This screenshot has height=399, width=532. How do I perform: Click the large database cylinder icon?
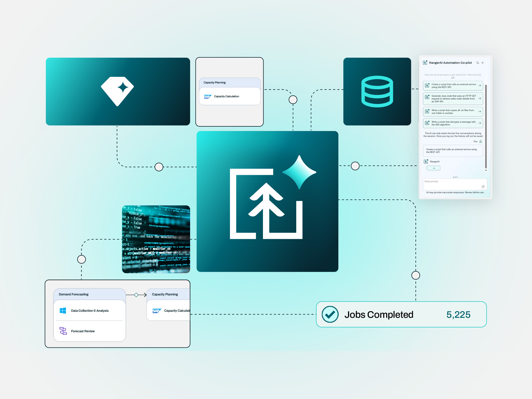click(377, 91)
